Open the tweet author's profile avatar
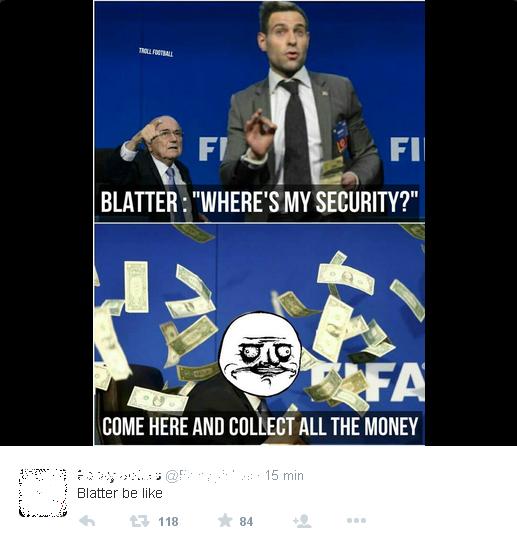Image resolution: width=517 pixels, height=535 pixels. (43, 492)
